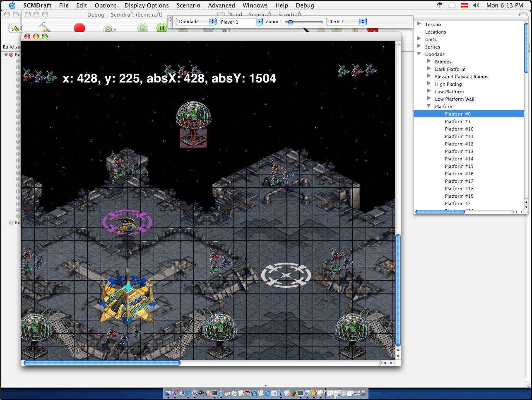Expand the Terrain tree node
The width and height of the screenshot is (532, 400).
[x=419, y=24]
